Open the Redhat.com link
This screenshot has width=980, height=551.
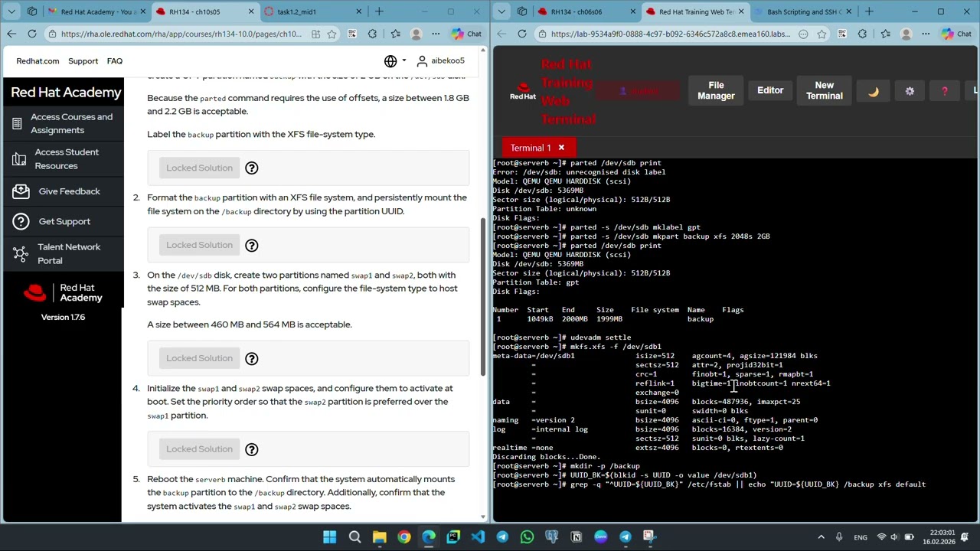tap(38, 61)
